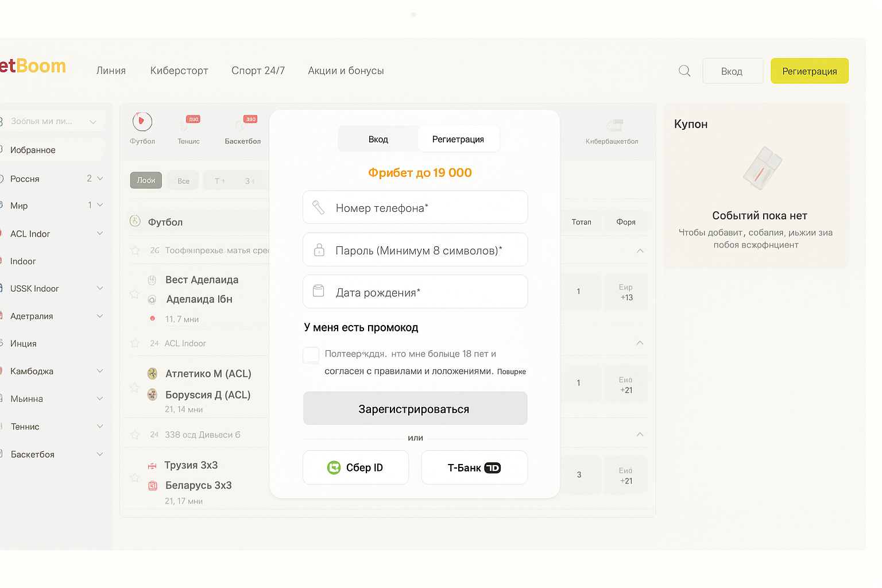
Task: Click the search magnifier icon
Action: pos(684,71)
